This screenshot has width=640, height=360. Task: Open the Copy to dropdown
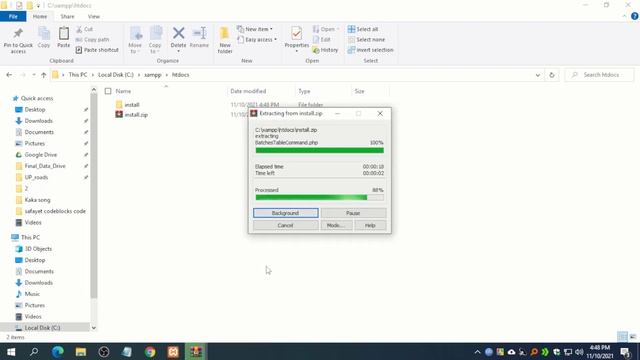155,40
